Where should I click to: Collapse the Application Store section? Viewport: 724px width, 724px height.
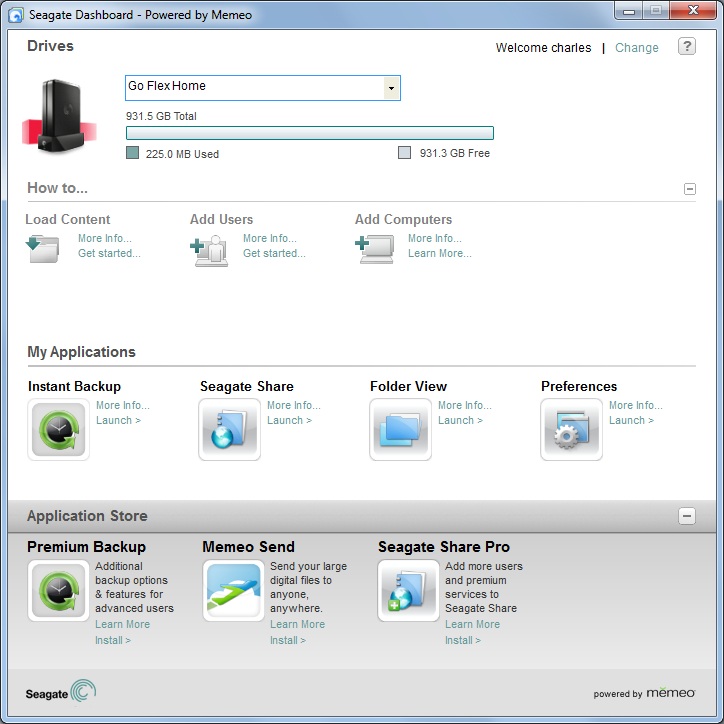pyautogui.click(x=687, y=516)
